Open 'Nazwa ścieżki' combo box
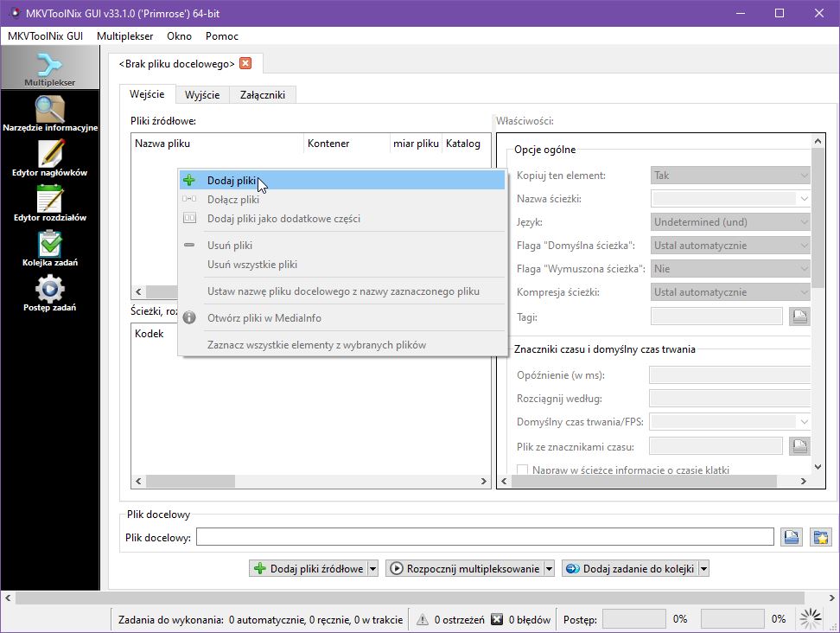This screenshot has width=840, height=633. [x=730, y=198]
